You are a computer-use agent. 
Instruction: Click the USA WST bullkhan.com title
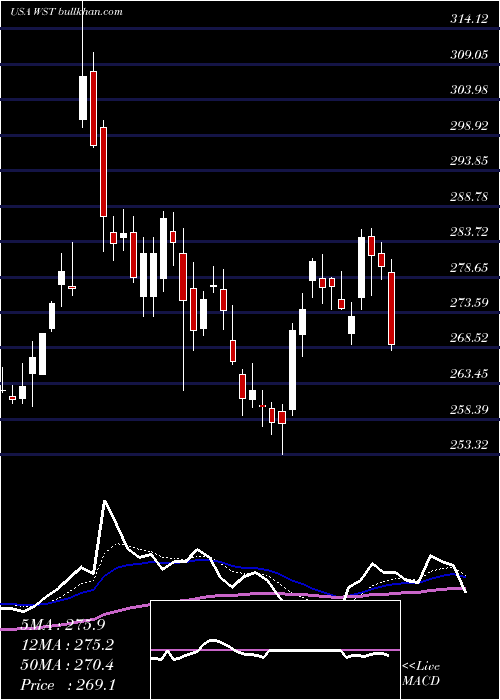[x=66, y=11]
